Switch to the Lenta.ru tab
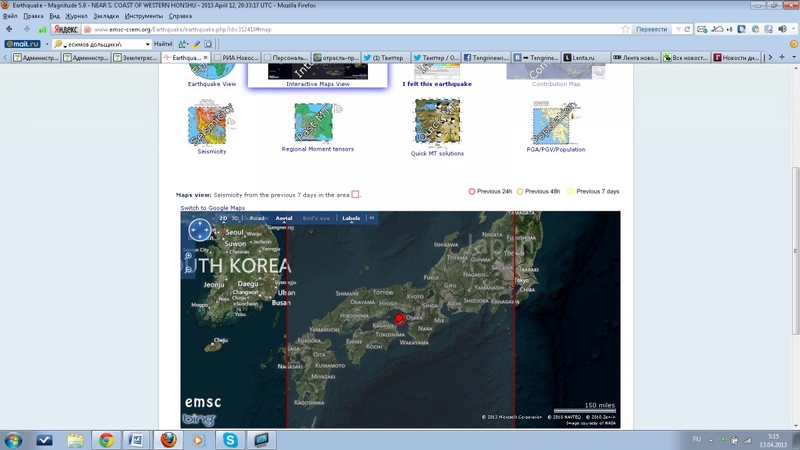800x450 pixels. (x=585, y=58)
